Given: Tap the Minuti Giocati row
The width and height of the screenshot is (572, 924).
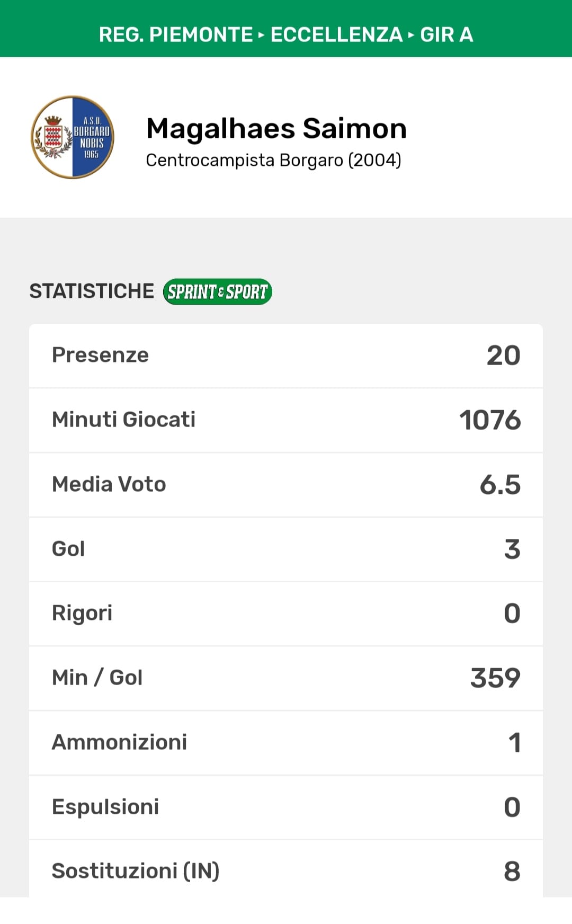Looking at the screenshot, I should click(x=286, y=420).
